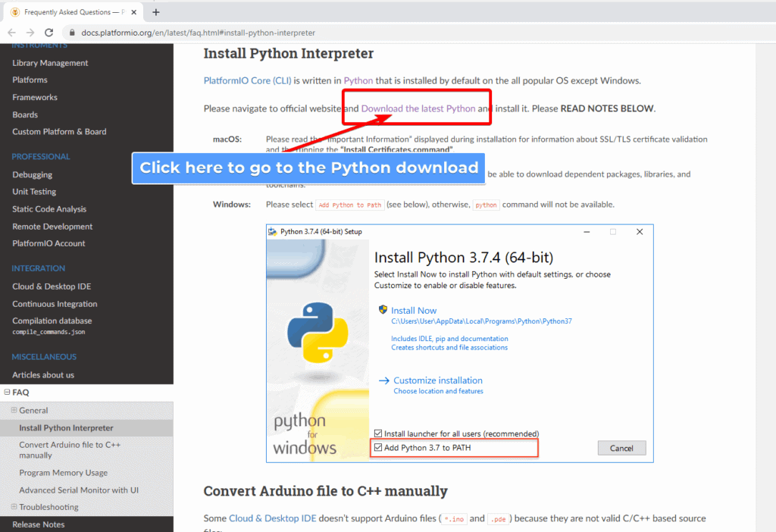Image resolution: width=776 pixels, height=532 pixels.
Task: Open Release Notes in sidebar
Action: 38,524
